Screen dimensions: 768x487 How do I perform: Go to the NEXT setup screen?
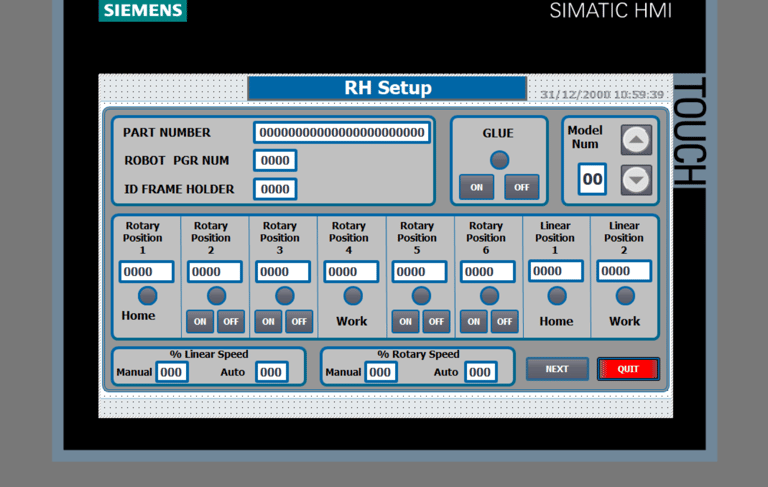[557, 369]
